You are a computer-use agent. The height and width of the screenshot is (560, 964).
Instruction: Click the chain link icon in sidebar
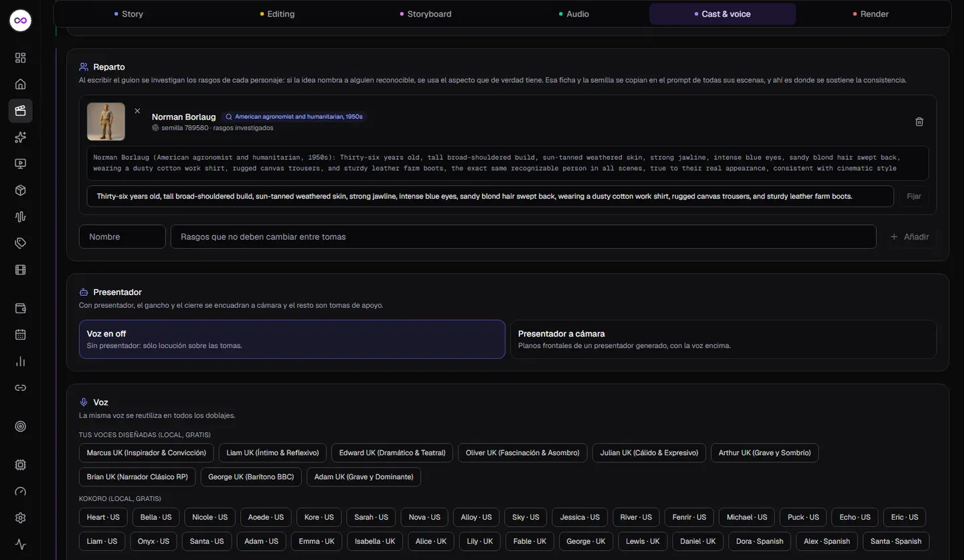pos(20,388)
